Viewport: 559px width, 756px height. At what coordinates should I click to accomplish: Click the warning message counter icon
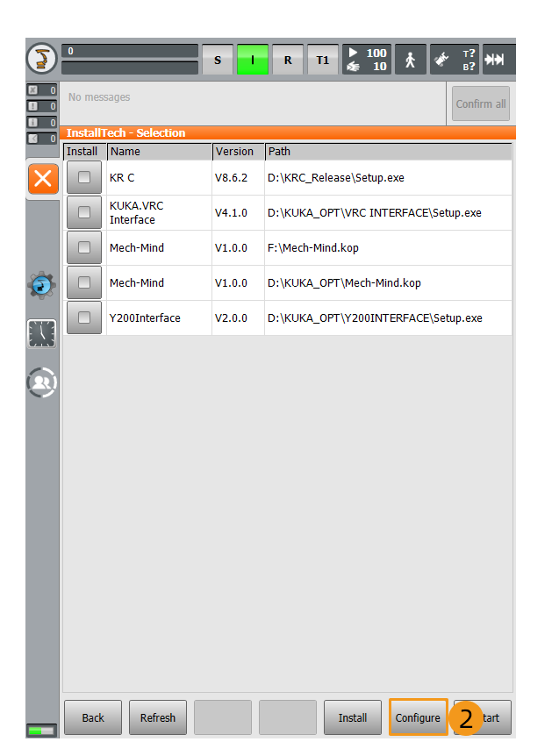(x=42, y=106)
